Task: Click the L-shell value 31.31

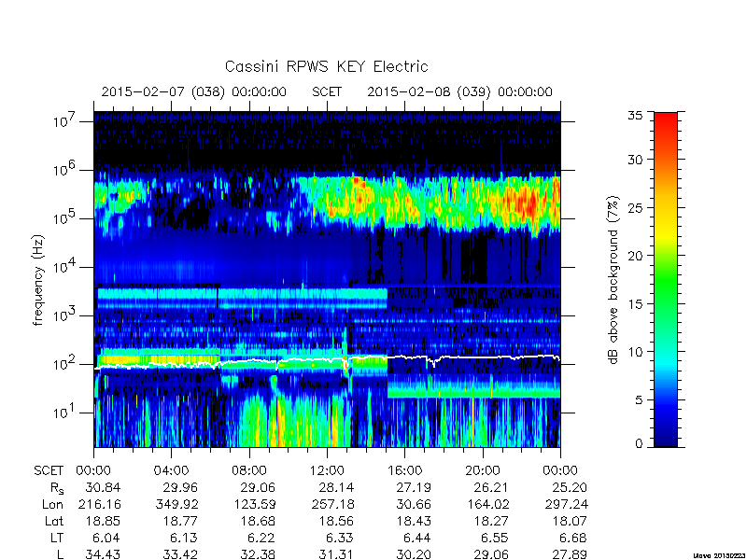Action: pyautogui.click(x=336, y=554)
